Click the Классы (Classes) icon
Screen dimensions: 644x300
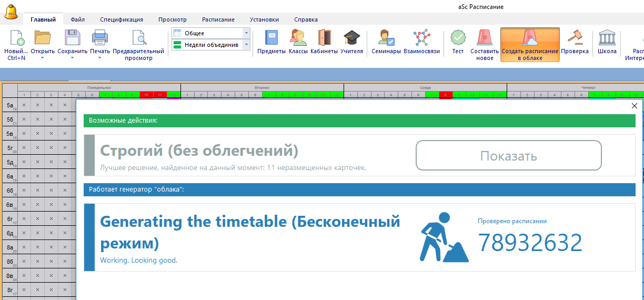298,38
